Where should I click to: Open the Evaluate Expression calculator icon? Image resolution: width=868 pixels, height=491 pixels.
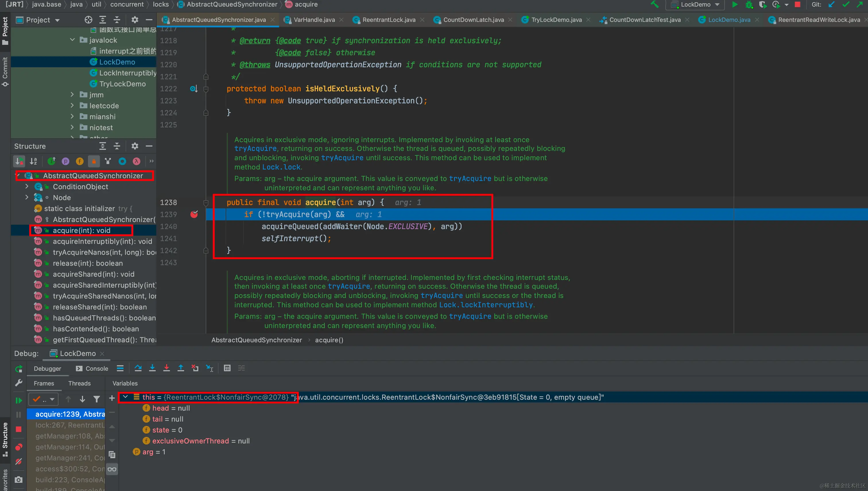[x=227, y=368]
